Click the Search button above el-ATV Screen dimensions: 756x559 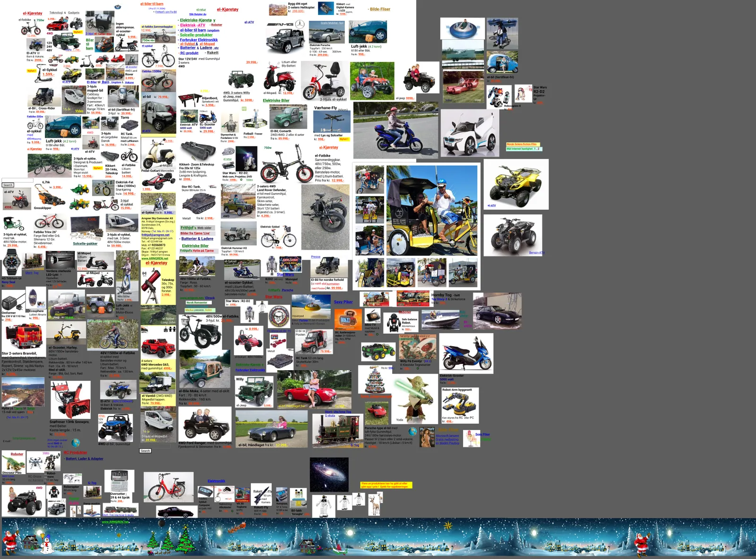8,185
